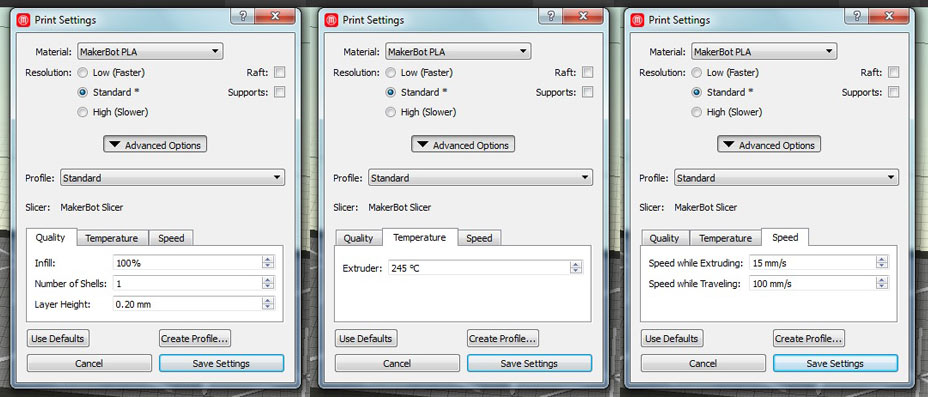Switch to Quality tab in right window
928x397 pixels.
tap(664, 238)
